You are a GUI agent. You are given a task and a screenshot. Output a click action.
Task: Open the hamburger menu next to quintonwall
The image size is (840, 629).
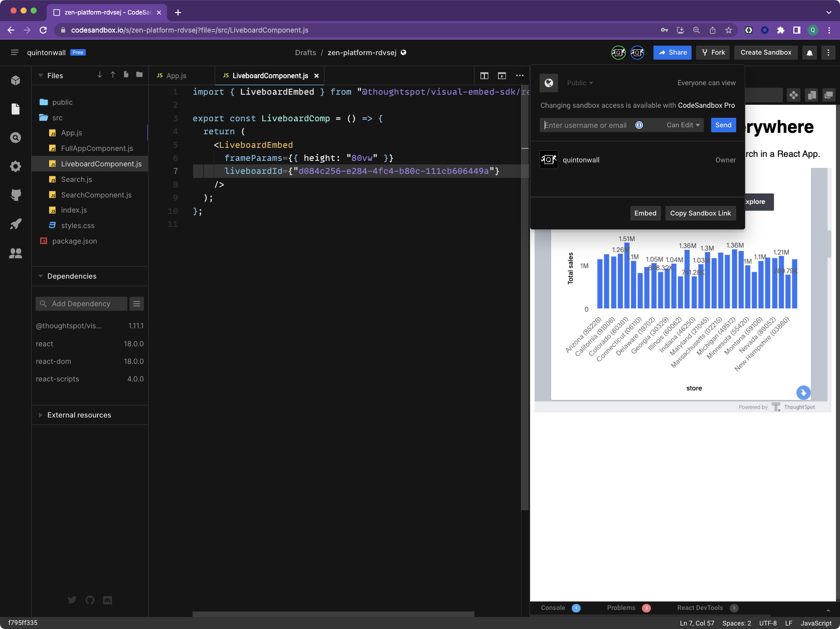click(x=15, y=53)
